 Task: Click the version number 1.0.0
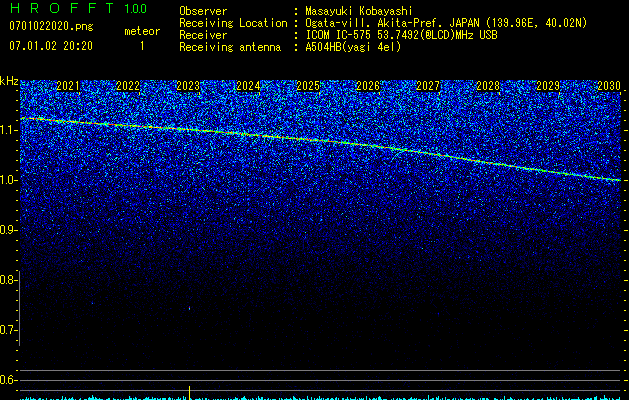coord(136,8)
